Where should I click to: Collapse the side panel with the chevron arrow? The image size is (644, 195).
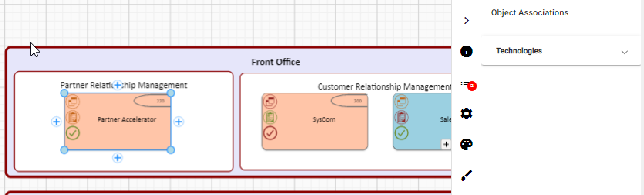[x=466, y=20]
